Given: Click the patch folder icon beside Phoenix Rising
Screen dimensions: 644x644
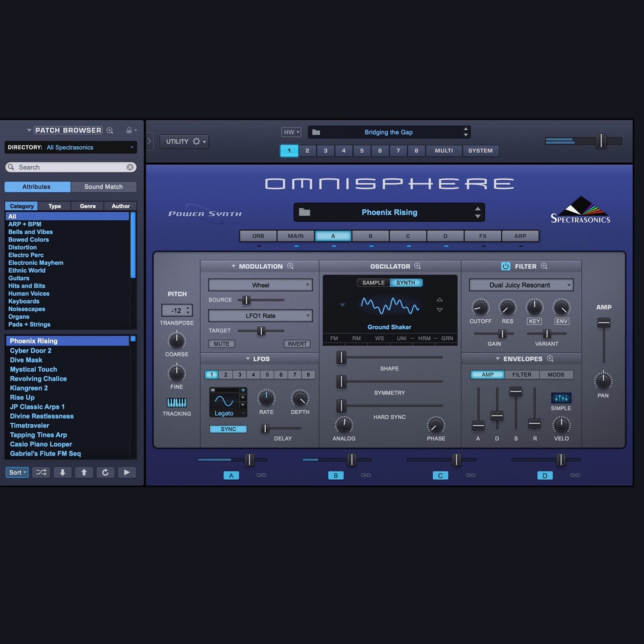Looking at the screenshot, I should click(x=305, y=212).
